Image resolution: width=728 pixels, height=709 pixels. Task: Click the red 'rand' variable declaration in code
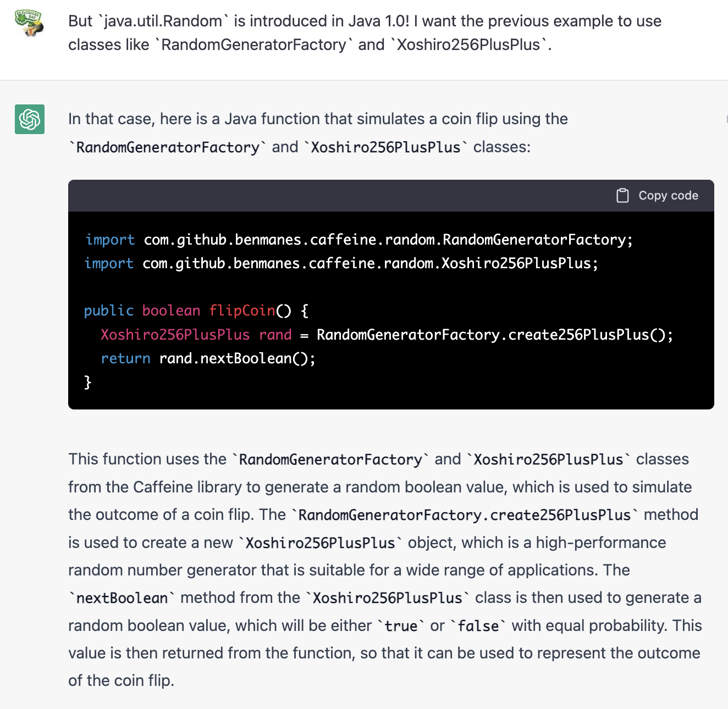click(275, 335)
